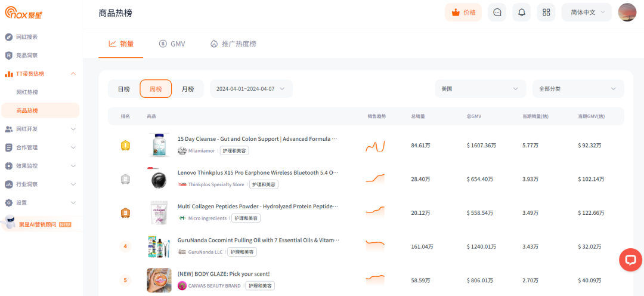Select the 月榜 monthly ranking option

tap(188, 89)
